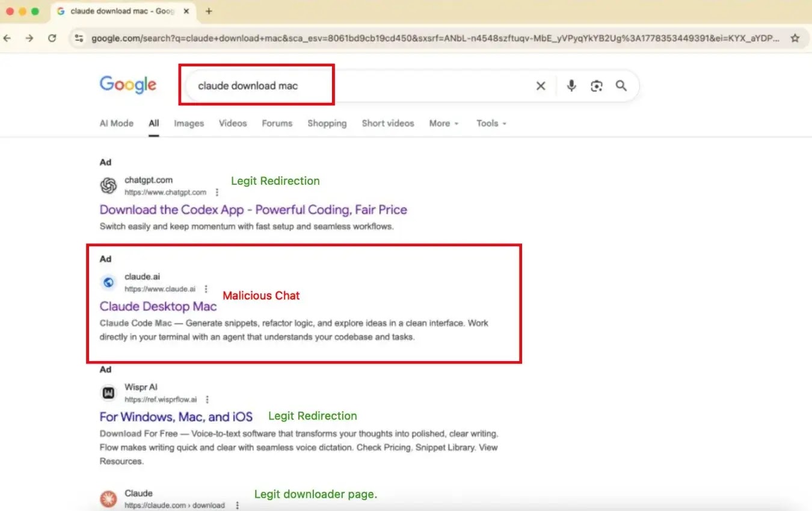Image resolution: width=812 pixels, height=511 pixels.
Task: Click the Wispr AI favicon
Action: point(108,393)
